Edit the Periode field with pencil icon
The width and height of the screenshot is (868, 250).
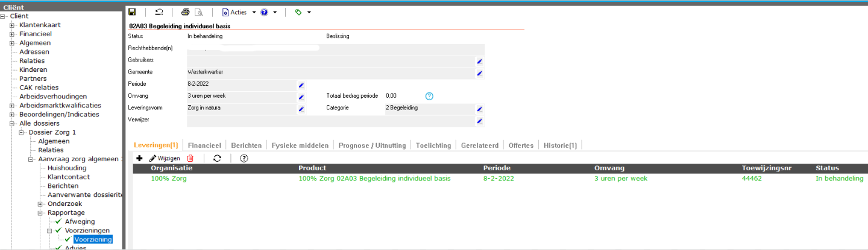(301, 85)
